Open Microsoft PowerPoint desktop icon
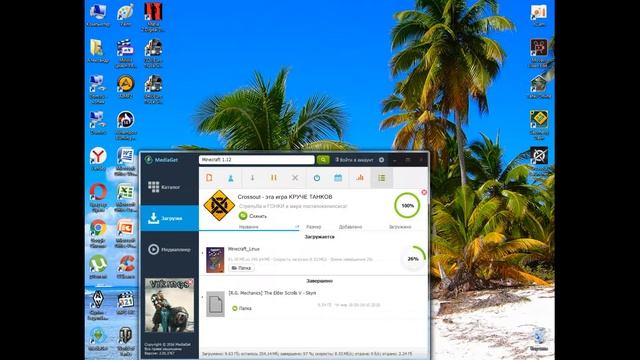640x360 pixels. tap(126, 233)
